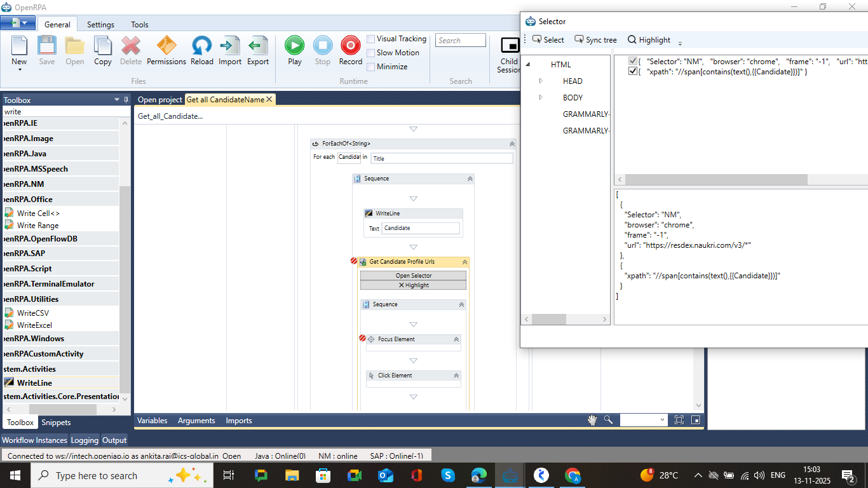Click the Import icon in ribbon
868x488 pixels.
point(230,46)
